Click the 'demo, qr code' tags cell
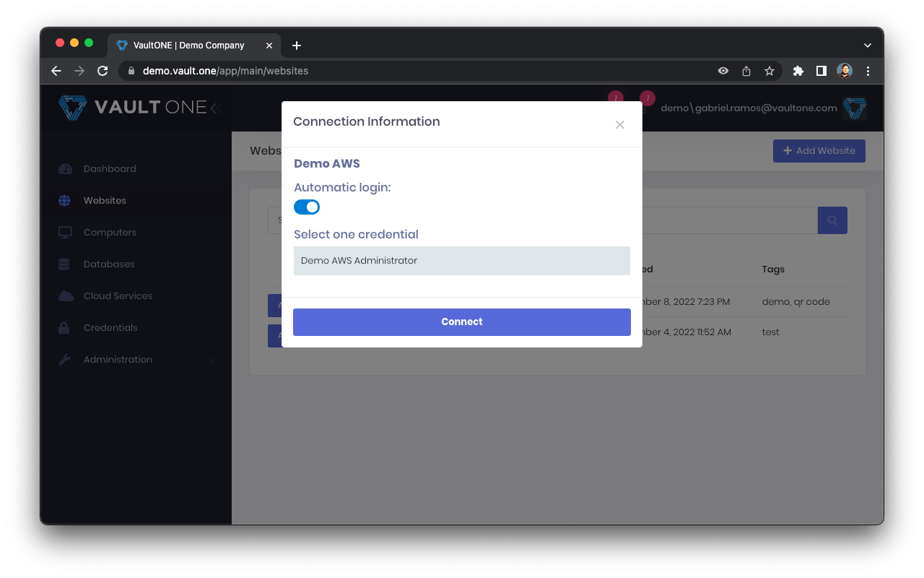The height and width of the screenshot is (578, 924). (x=796, y=302)
